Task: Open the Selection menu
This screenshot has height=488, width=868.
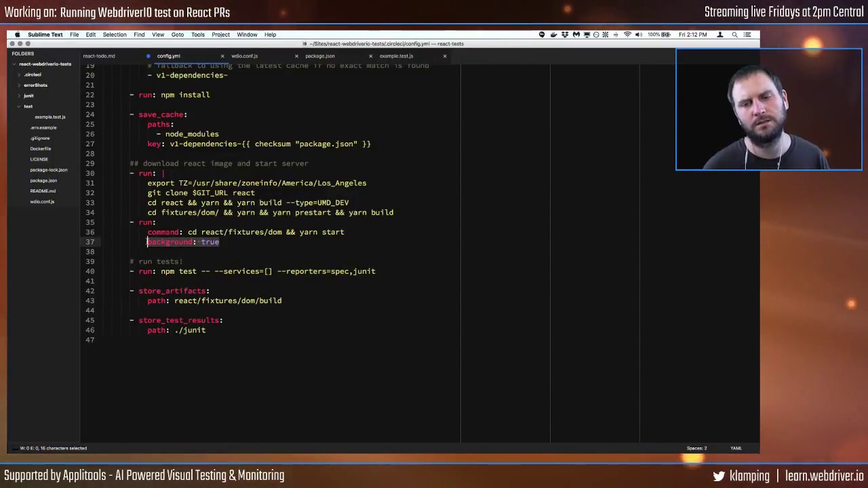Action: click(115, 35)
